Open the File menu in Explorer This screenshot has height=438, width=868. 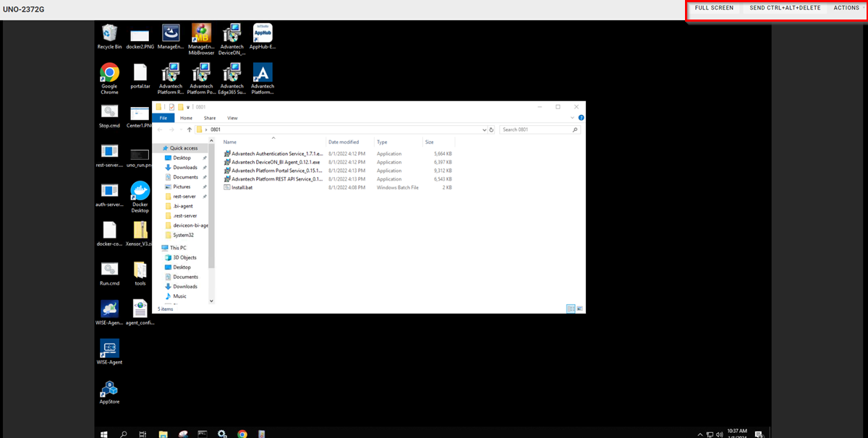pyautogui.click(x=163, y=117)
